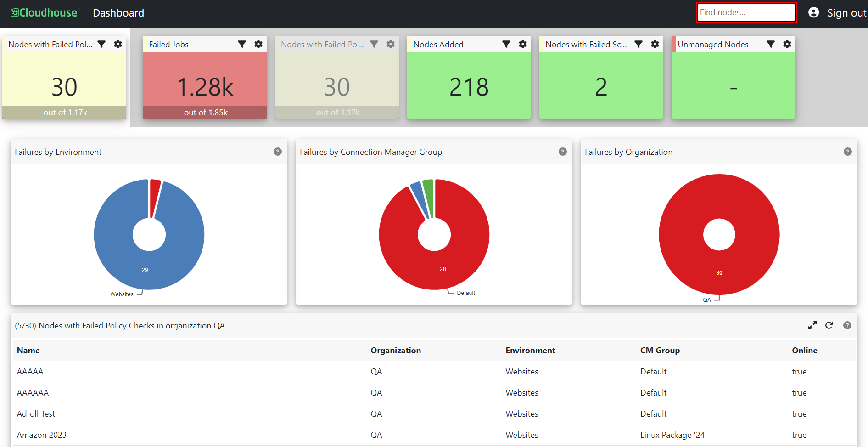
Task: Refresh the failed policy checks table
Action: (829, 325)
